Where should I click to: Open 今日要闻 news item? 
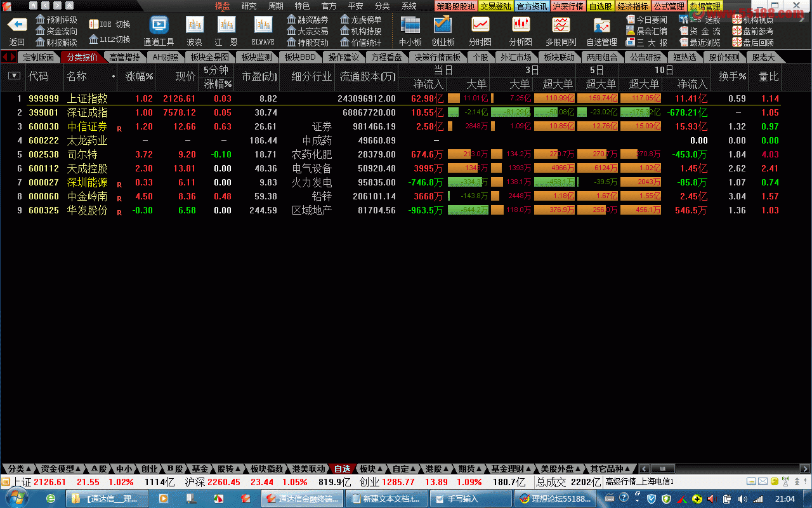(x=647, y=20)
